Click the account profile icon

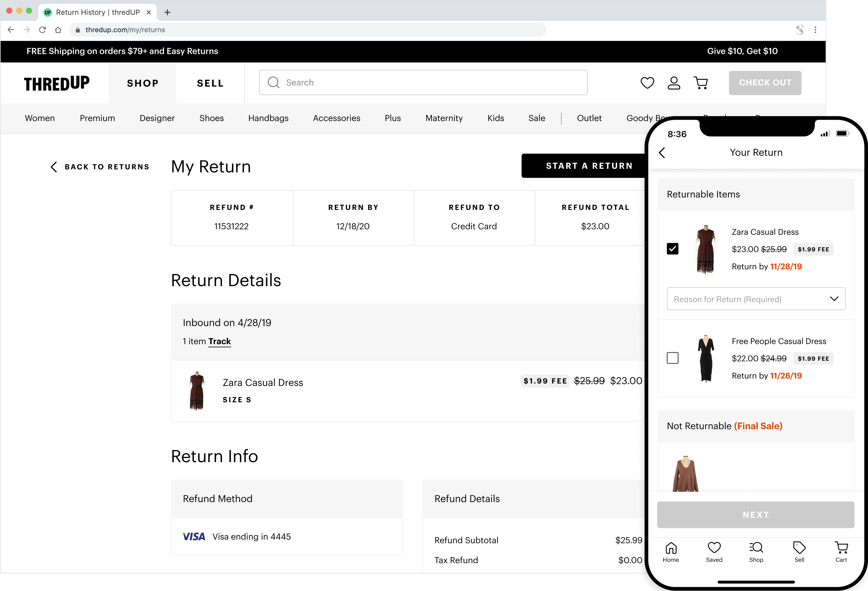(674, 83)
